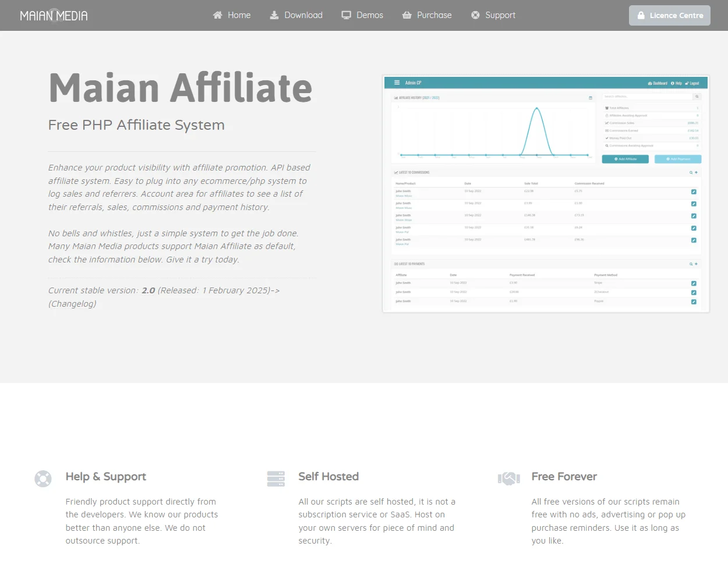Screen dimensions: 728x582
Task: Select the 'Self Hosted' heading
Action: [x=328, y=477]
